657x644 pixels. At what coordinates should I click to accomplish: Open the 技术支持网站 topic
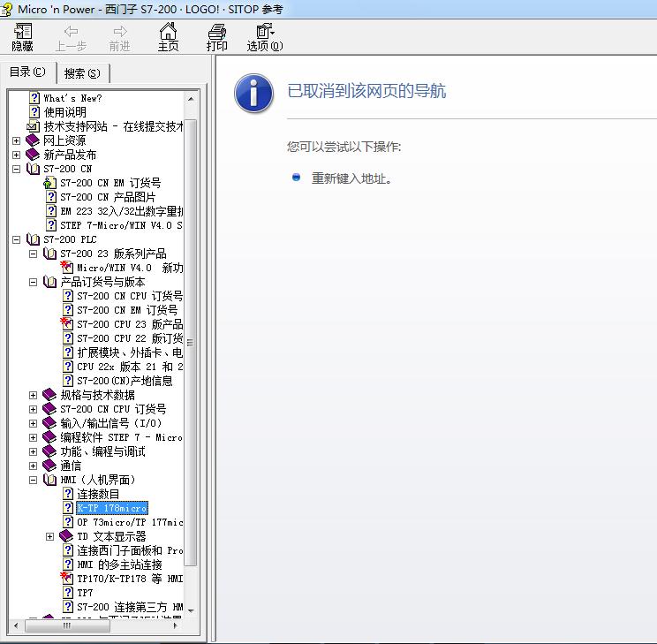pos(113,126)
